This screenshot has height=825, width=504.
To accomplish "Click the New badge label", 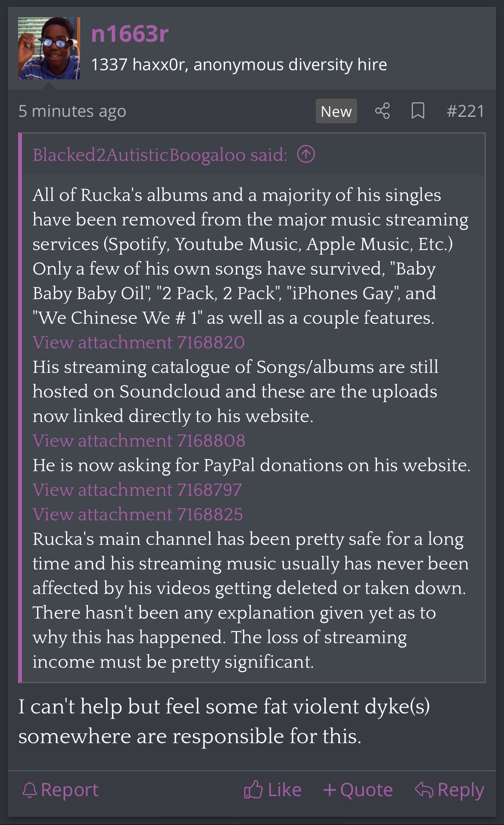I will pyautogui.click(x=336, y=111).
